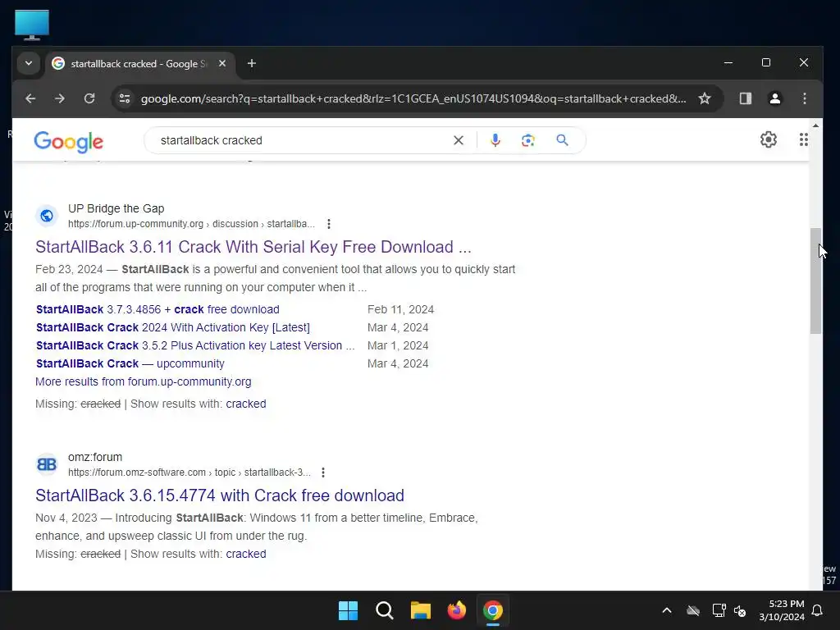
Task: Open Chrome side panel
Action: 745,98
